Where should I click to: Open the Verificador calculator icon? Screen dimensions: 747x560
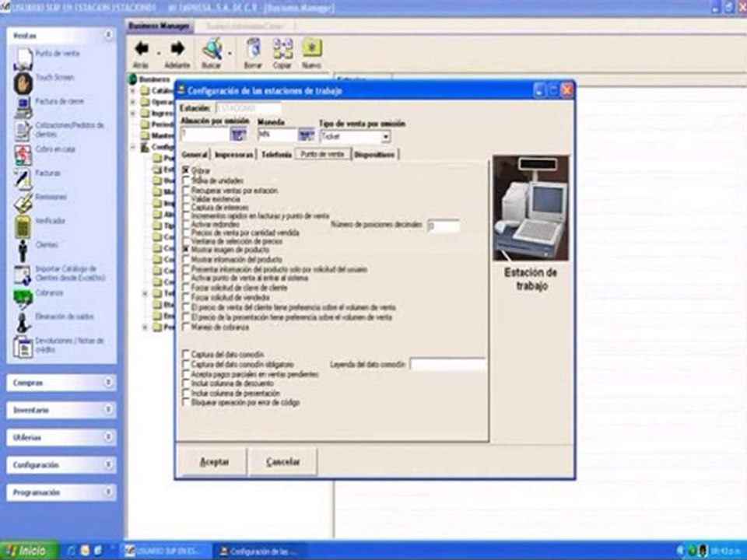pos(23,226)
